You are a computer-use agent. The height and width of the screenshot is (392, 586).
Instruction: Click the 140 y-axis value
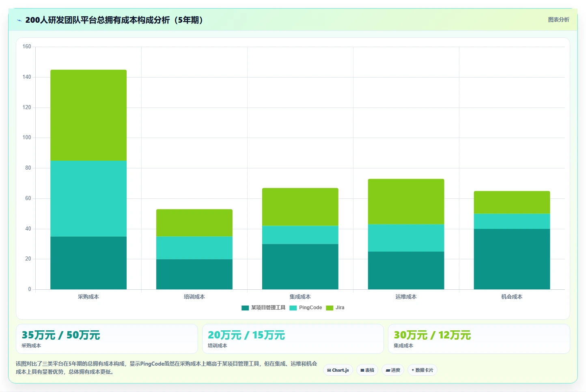tap(27, 77)
